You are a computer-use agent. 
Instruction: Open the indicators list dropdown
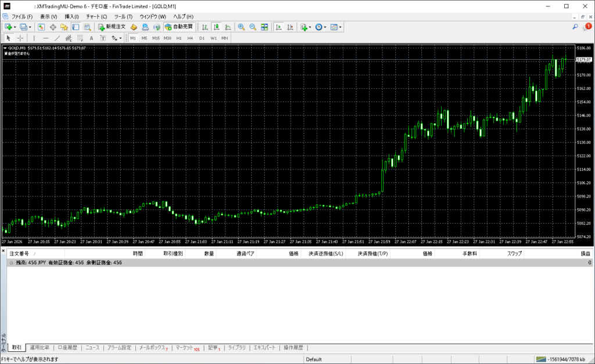pyautogui.click(x=310, y=27)
